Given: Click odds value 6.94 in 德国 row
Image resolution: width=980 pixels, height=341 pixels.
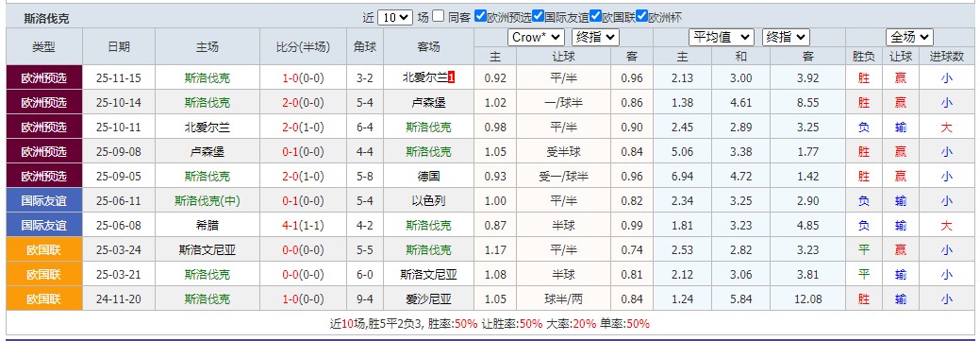Looking at the screenshot, I should [683, 177].
